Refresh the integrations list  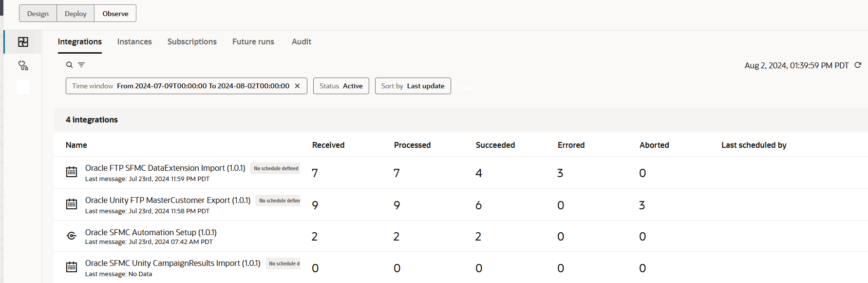858,65
